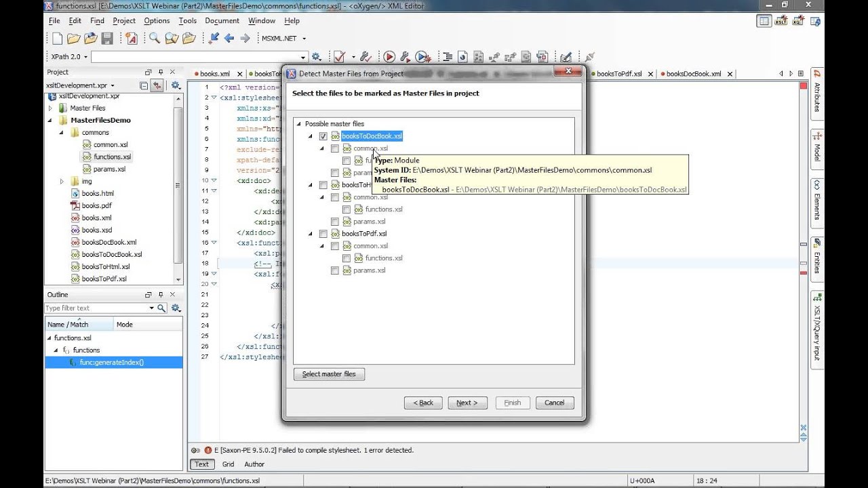Toggle link with editor in Project panel
868x488 pixels.
157,85
